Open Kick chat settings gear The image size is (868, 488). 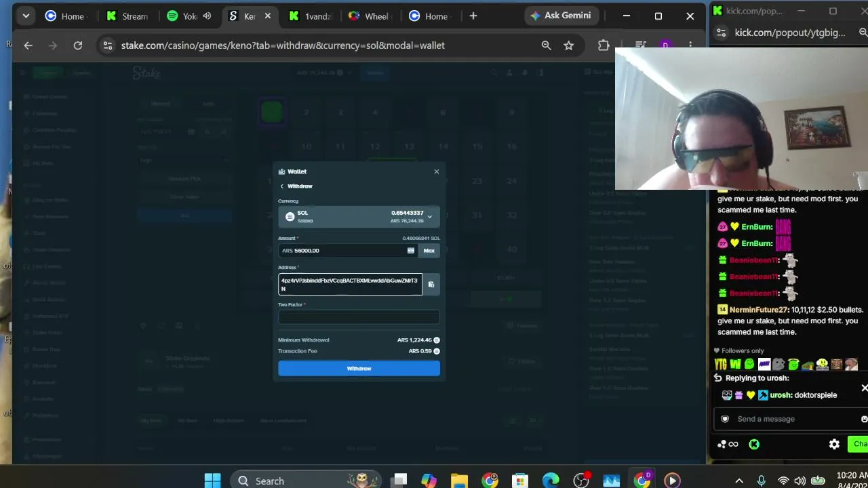click(834, 444)
